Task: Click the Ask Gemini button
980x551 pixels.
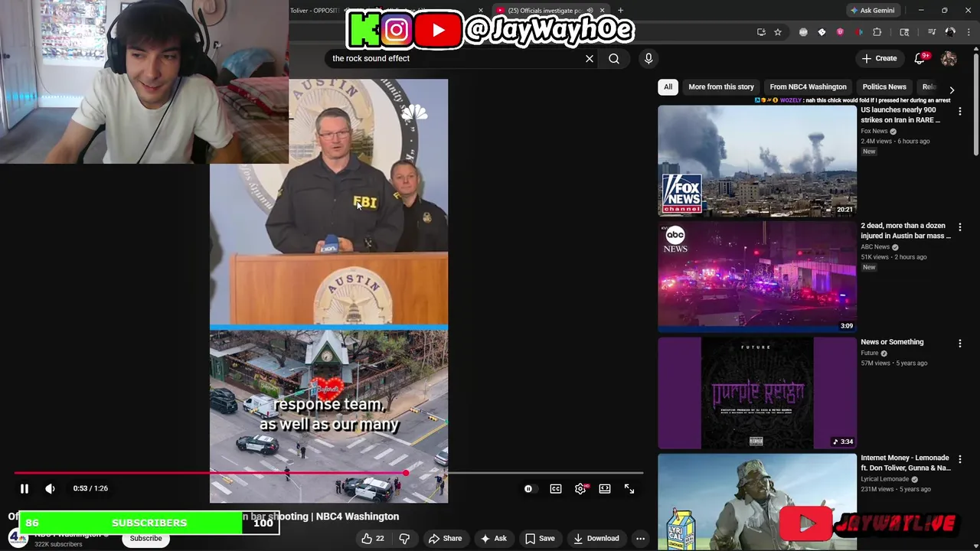Action: point(872,11)
